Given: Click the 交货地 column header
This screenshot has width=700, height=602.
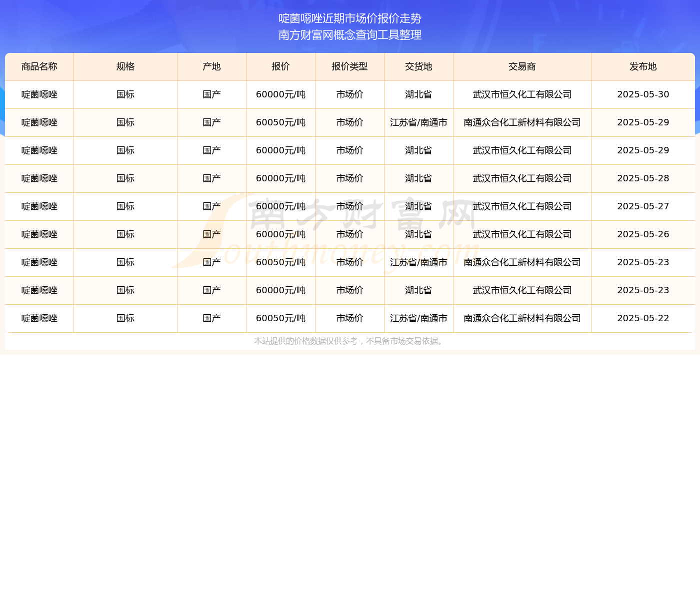Looking at the screenshot, I should coord(418,67).
